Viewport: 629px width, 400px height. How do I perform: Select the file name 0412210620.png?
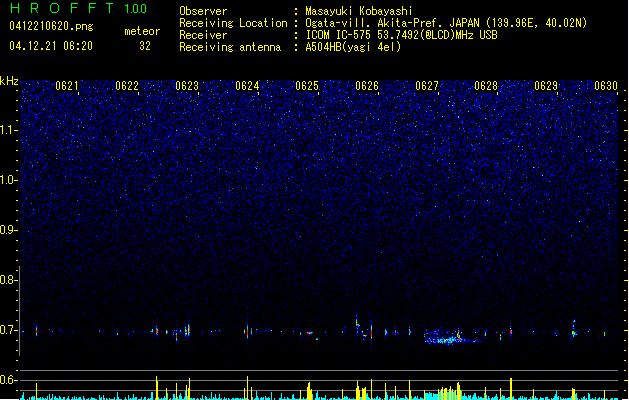pyautogui.click(x=51, y=26)
